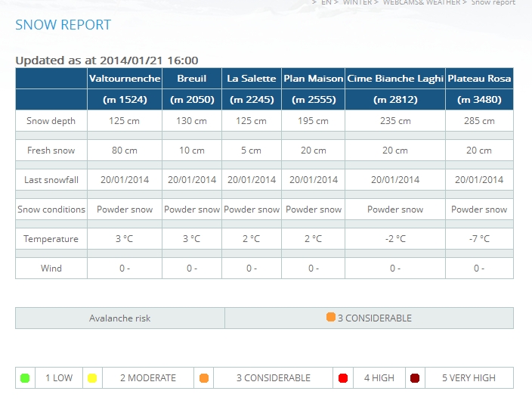Go to the WINTER breadcrumb link

pos(357,2)
